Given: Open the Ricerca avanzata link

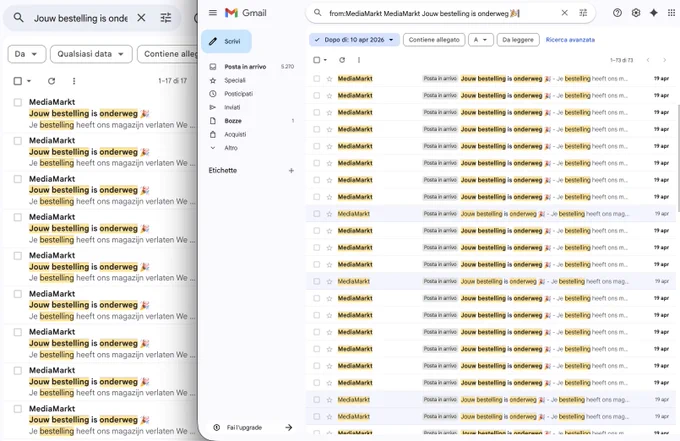Looking at the screenshot, I should coord(570,40).
